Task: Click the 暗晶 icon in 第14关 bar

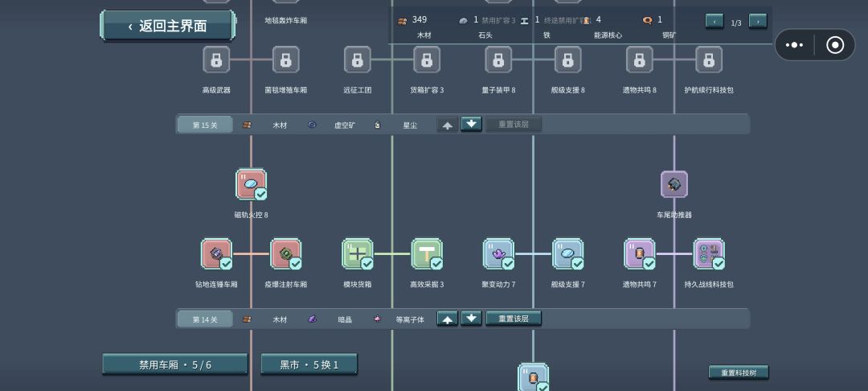Action: click(312, 319)
